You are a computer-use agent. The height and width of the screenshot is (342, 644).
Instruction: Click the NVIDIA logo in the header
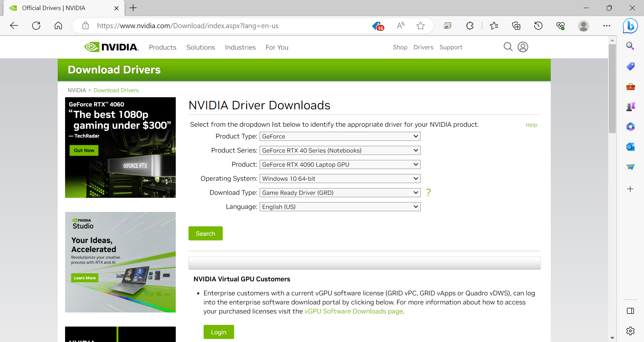click(x=111, y=47)
